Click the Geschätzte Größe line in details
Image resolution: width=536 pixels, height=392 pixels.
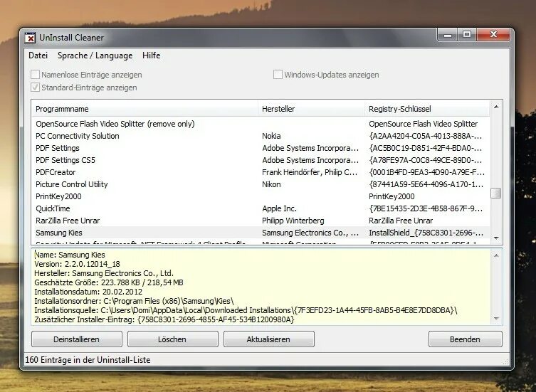109,282
